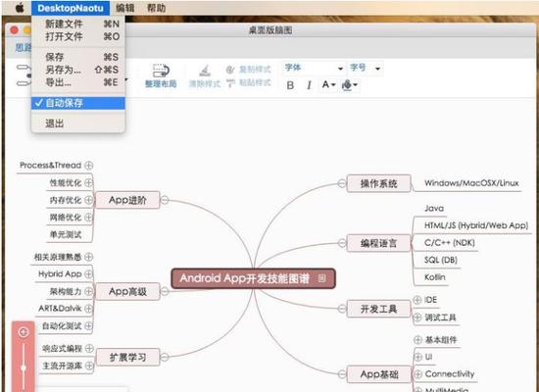
Task: Collapse the 扩展学习 branch
Action: pos(165,358)
